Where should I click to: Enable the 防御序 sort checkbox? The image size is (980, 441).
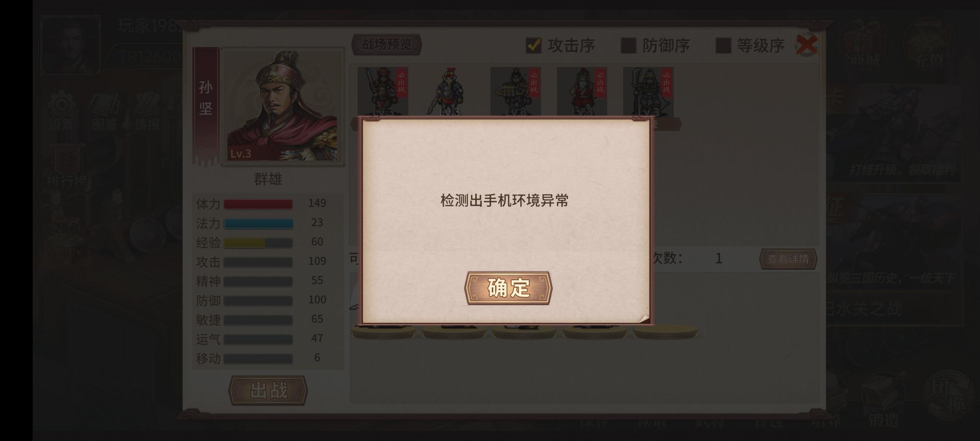tap(628, 45)
